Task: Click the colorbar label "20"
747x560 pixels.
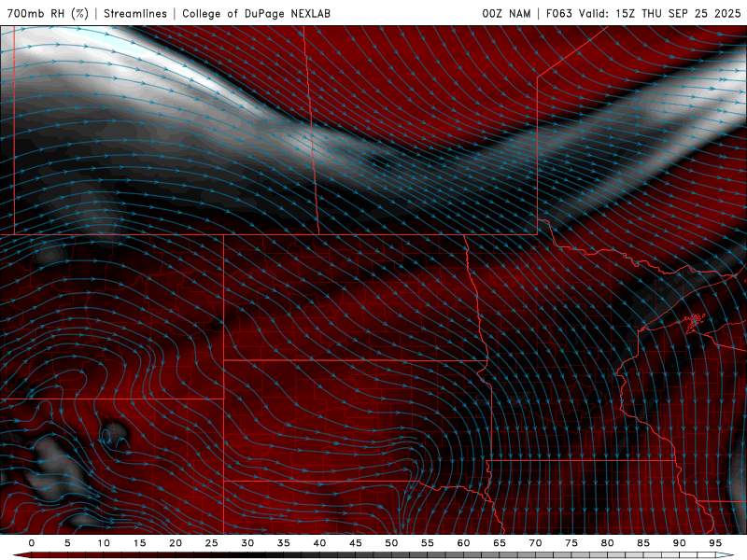Action: (x=176, y=543)
